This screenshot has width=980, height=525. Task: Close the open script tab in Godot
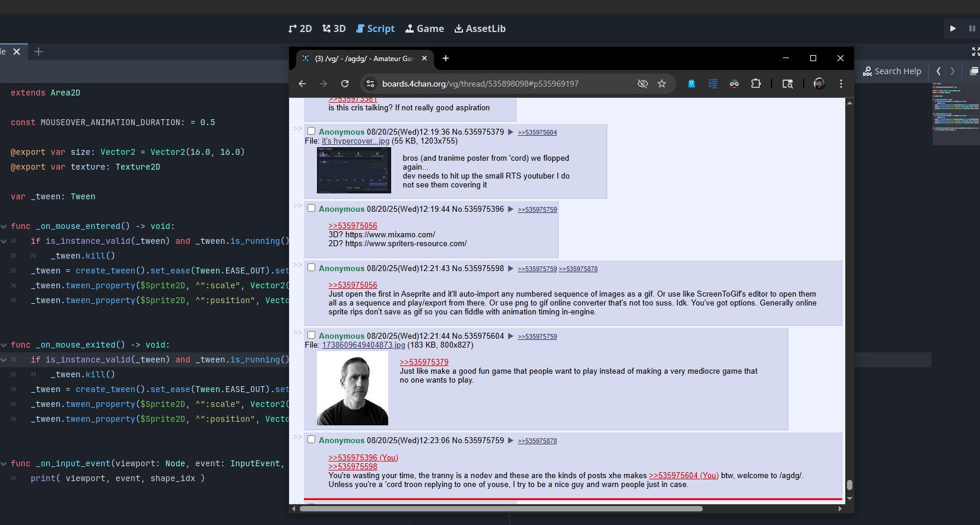click(x=17, y=52)
